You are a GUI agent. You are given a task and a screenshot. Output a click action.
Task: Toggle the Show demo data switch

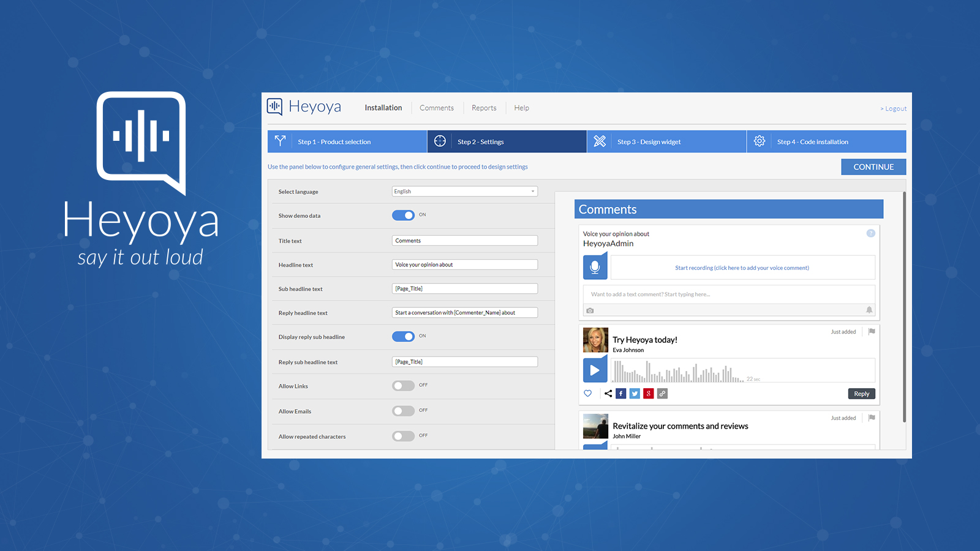(403, 216)
